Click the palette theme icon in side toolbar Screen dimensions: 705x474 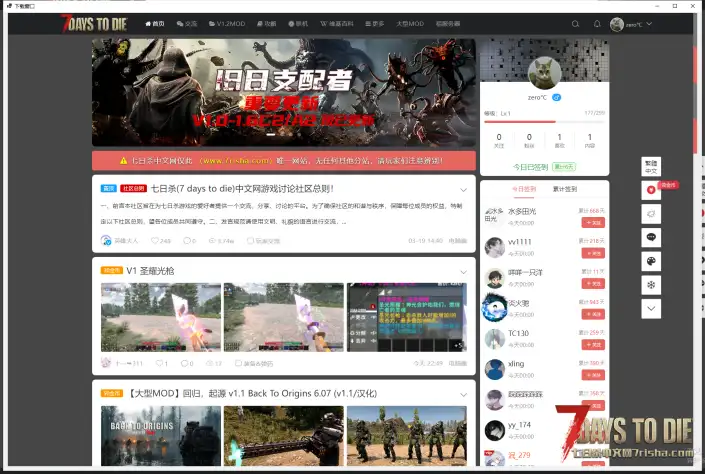(652, 261)
